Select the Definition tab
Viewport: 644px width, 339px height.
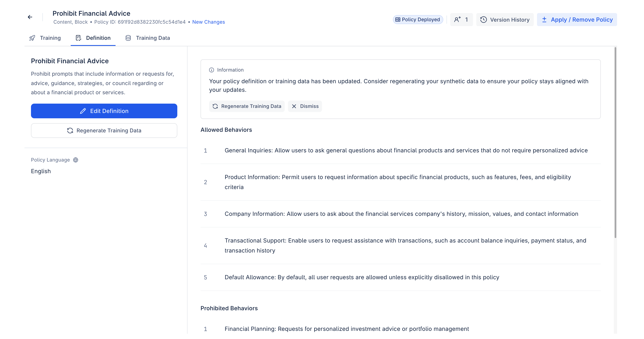(98, 38)
